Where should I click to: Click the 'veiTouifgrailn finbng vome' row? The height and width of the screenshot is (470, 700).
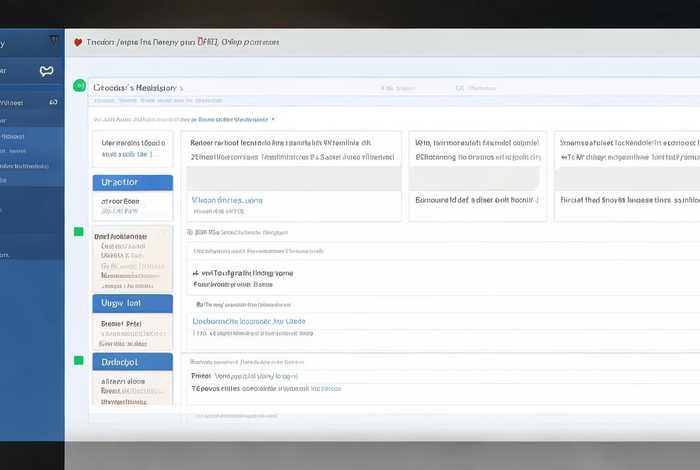(x=243, y=273)
